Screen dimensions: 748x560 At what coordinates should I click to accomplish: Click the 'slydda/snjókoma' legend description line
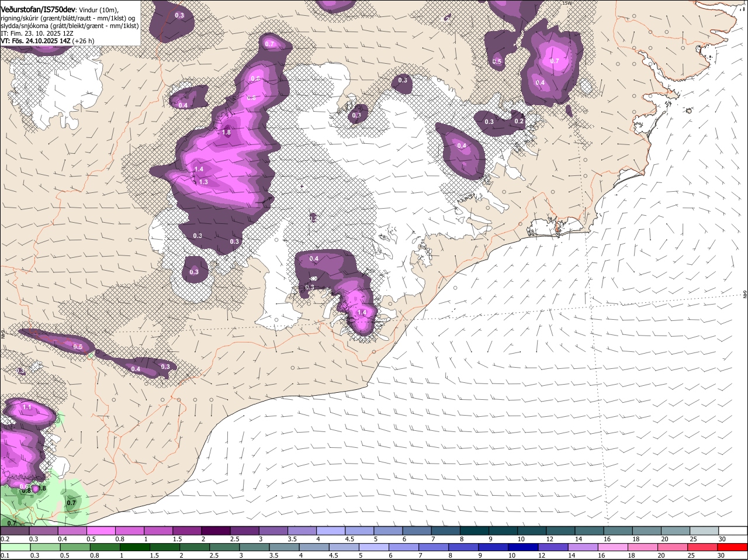tap(70, 26)
